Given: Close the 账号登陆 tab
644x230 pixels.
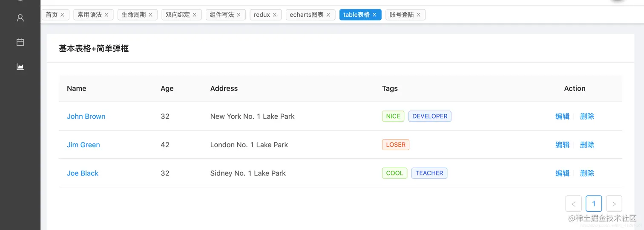Looking at the screenshot, I should 419,15.
